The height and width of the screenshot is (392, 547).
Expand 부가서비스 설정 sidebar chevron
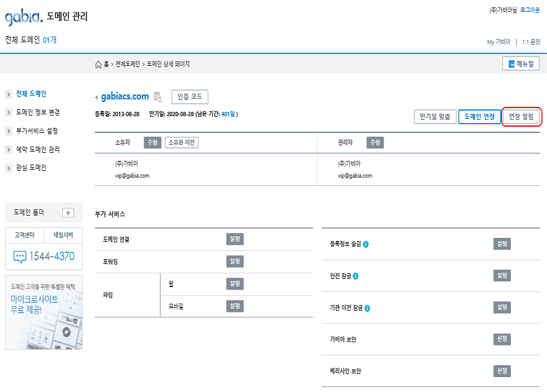9,131
